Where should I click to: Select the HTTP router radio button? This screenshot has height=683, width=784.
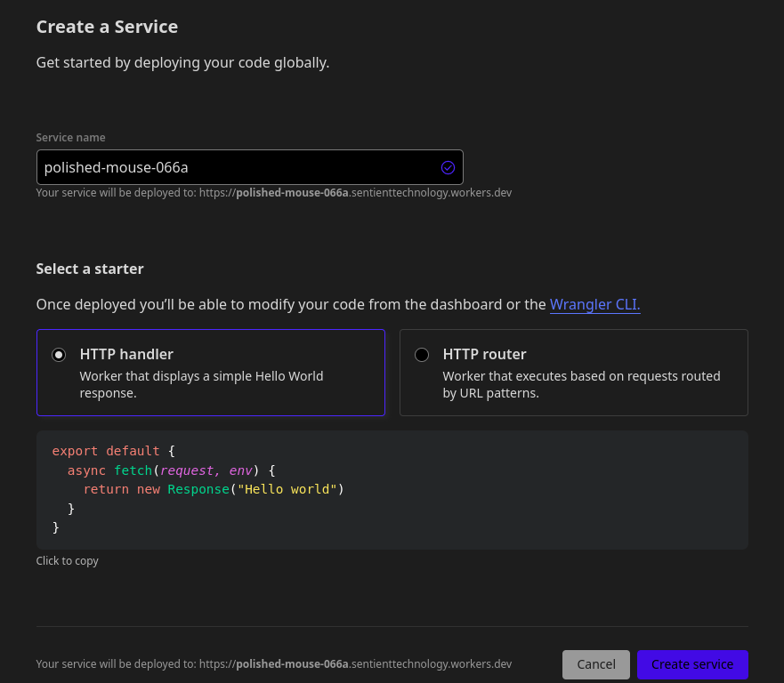(422, 355)
